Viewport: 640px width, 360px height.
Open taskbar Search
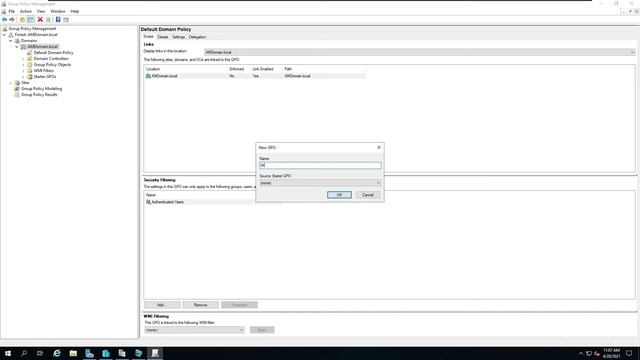tap(24, 353)
